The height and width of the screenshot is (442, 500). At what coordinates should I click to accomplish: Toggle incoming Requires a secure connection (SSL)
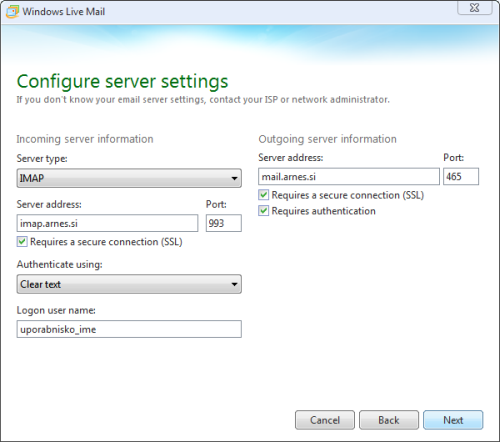(22, 242)
